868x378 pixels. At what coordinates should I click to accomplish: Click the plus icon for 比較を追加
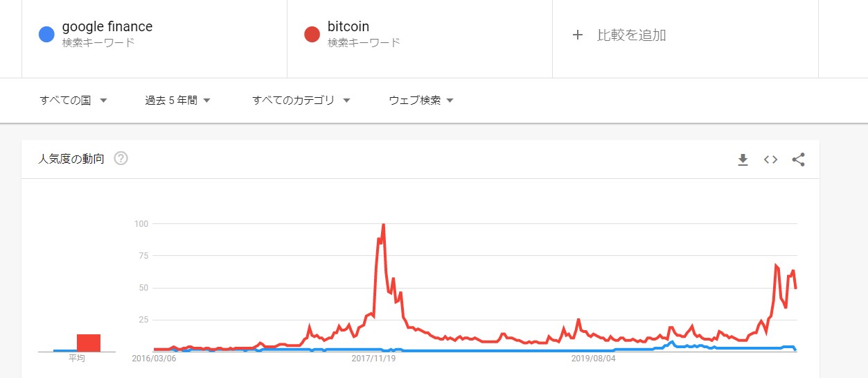pos(578,35)
